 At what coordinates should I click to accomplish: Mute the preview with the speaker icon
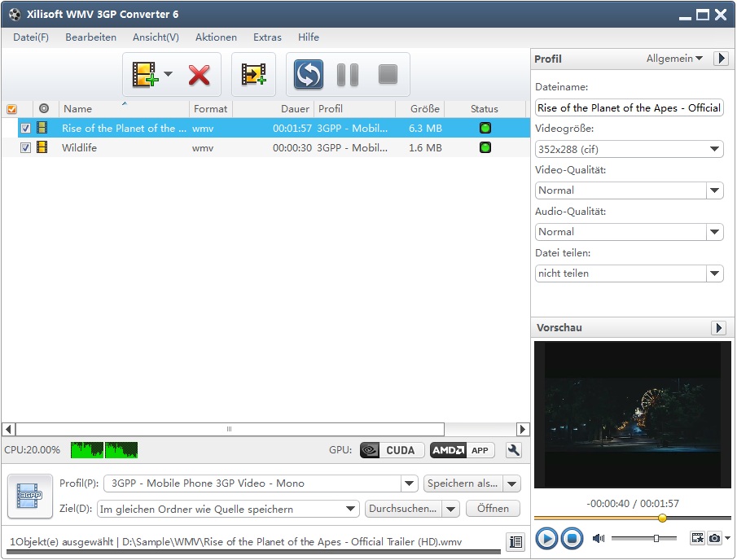(x=599, y=538)
